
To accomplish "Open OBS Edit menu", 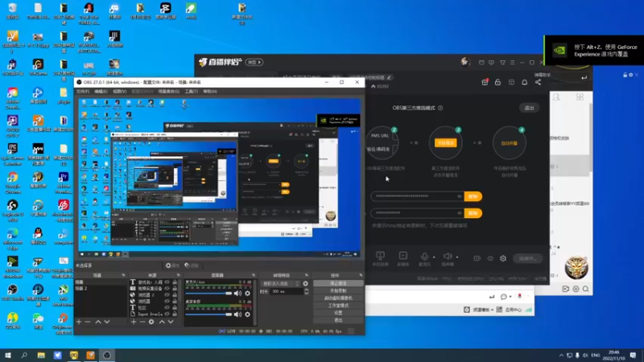I will pos(101,91).
